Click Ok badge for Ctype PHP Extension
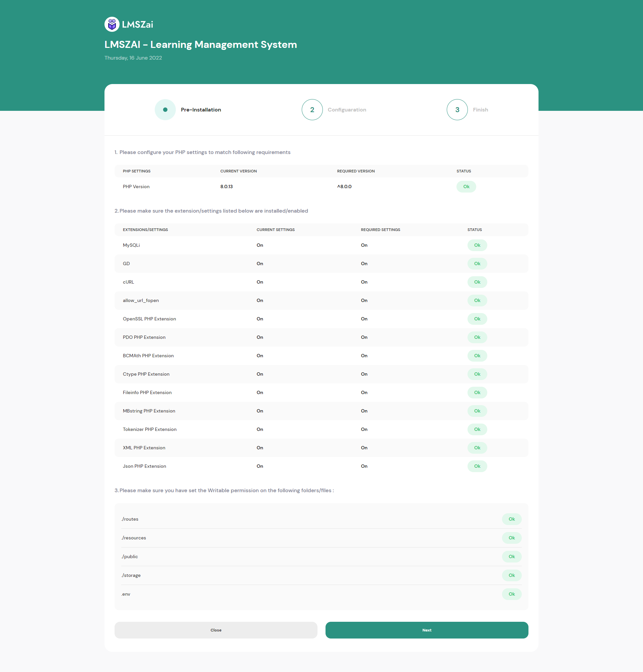The width and height of the screenshot is (643, 672). pos(477,374)
